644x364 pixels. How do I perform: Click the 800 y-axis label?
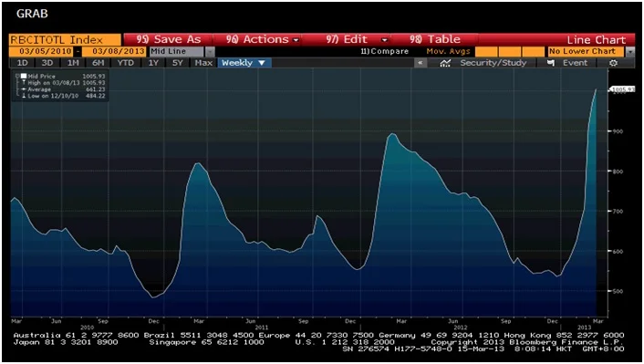pos(618,172)
